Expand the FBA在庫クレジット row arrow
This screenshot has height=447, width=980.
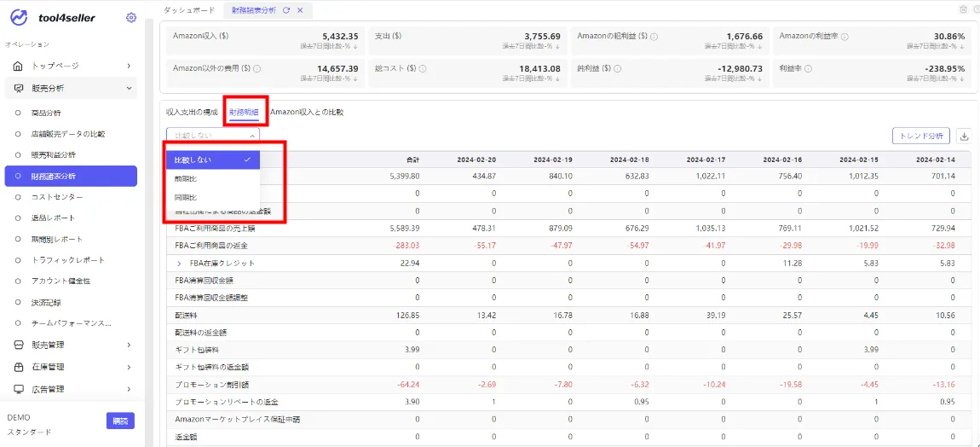click(179, 263)
